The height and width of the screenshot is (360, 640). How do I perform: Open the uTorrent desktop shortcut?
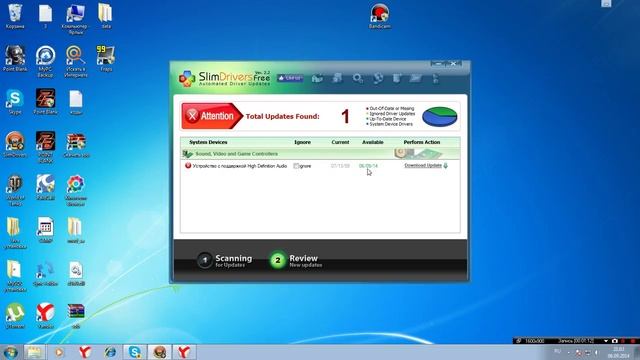click(15, 316)
